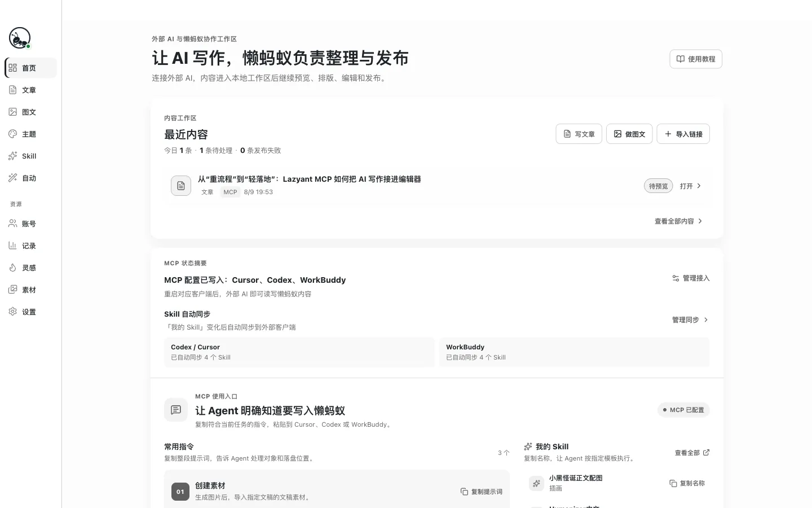Image resolution: width=812 pixels, height=508 pixels.
Task: Click the MCP tag on article row
Action: tap(230, 192)
